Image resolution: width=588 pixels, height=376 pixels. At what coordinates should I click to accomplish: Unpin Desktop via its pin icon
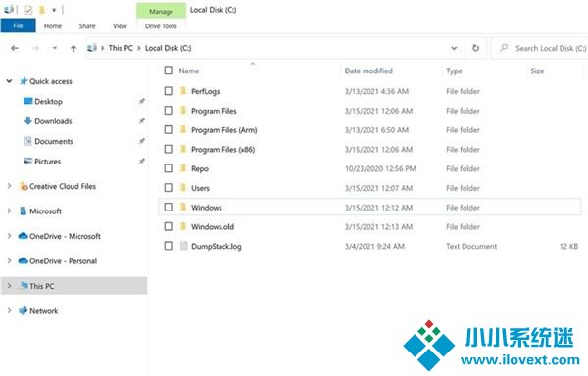(x=141, y=101)
